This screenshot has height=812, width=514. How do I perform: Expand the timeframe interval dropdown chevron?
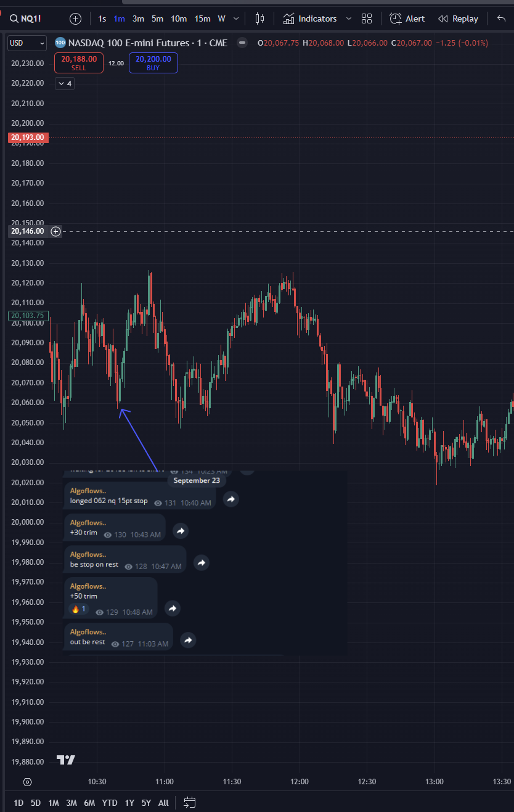pos(236,18)
